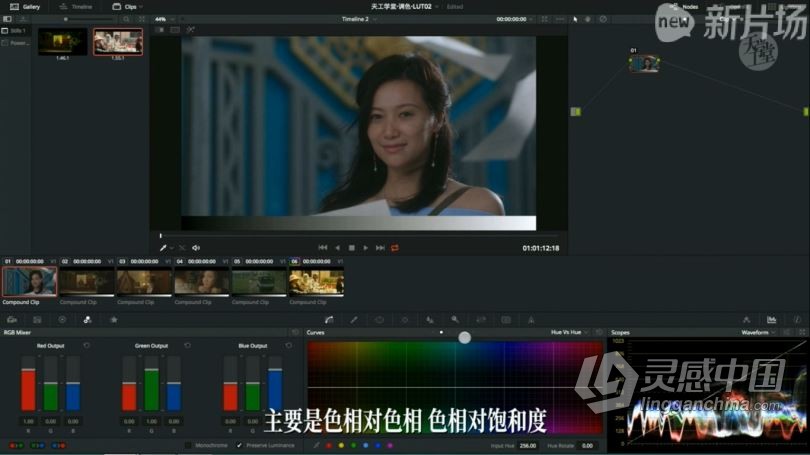
Task: Select the red hue preset dot
Action: coord(329,445)
